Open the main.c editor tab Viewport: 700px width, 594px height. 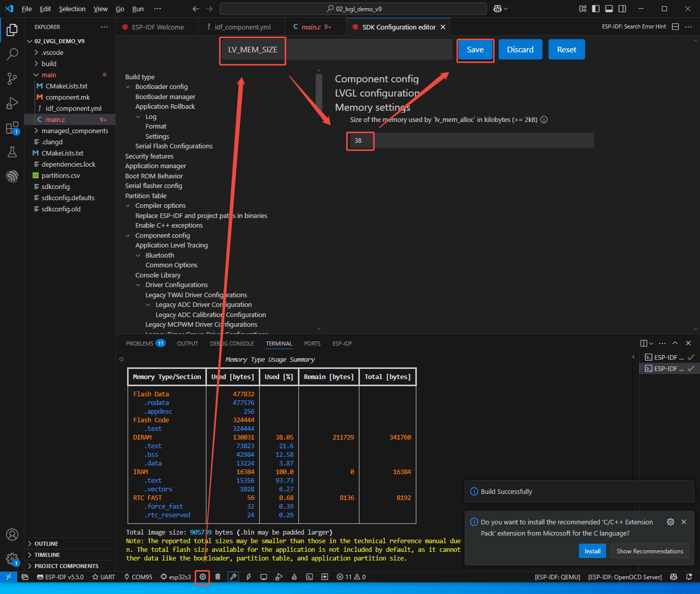(x=311, y=27)
